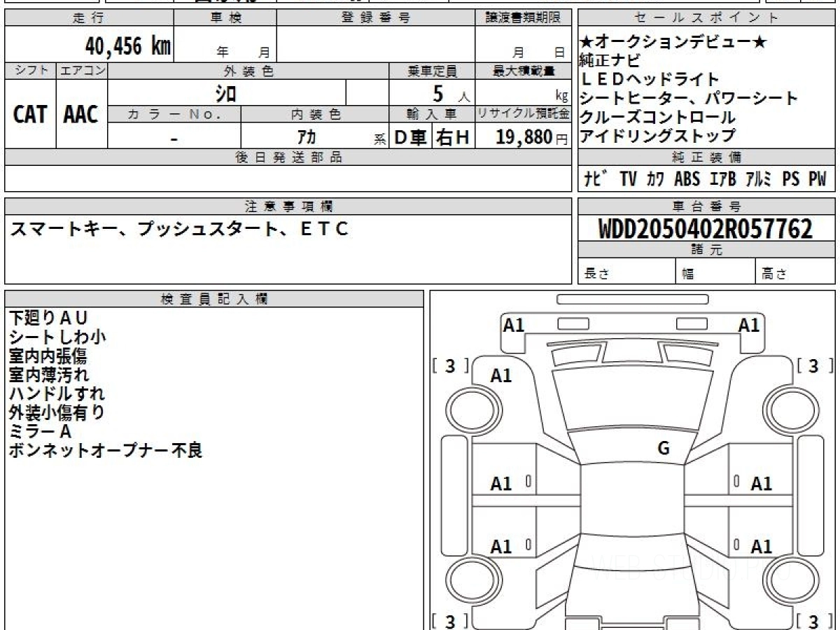Click the front license plate outline in diagram

click(x=632, y=299)
